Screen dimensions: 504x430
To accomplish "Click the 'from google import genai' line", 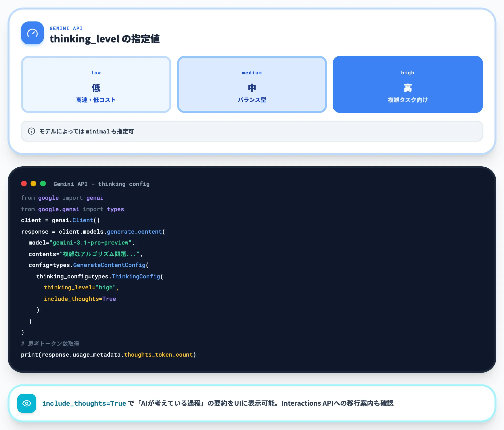I will [62, 198].
